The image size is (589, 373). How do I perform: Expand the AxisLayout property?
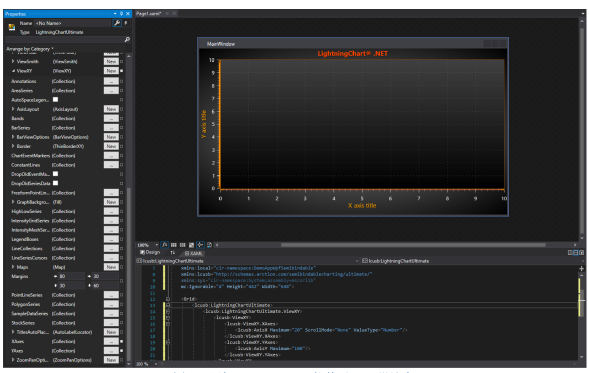(x=13, y=109)
